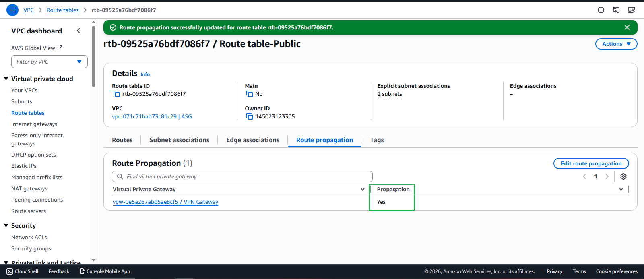Focus the Find virtual private gateway field

coord(242,176)
